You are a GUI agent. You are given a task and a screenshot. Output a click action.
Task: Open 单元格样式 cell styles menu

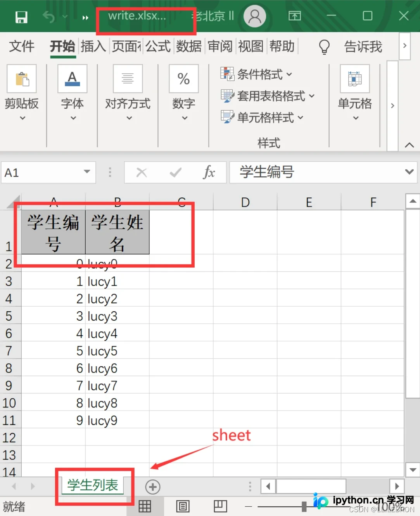click(262, 117)
